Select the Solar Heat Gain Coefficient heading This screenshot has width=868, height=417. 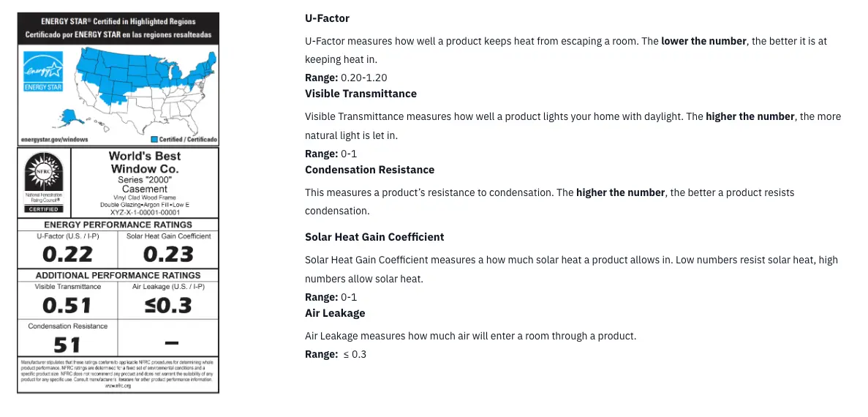click(x=374, y=237)
